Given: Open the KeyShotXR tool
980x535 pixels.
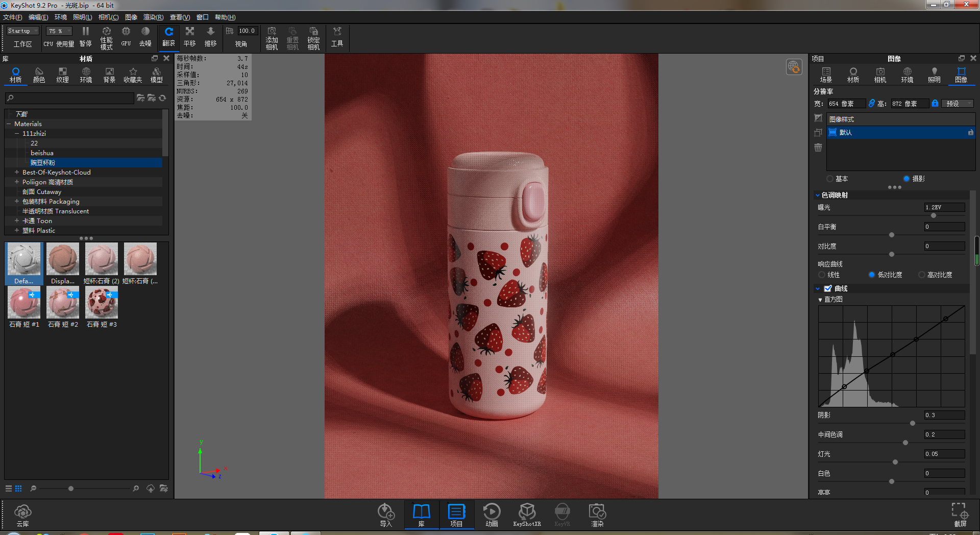Looking at the screenshot, I should [527, 515].
